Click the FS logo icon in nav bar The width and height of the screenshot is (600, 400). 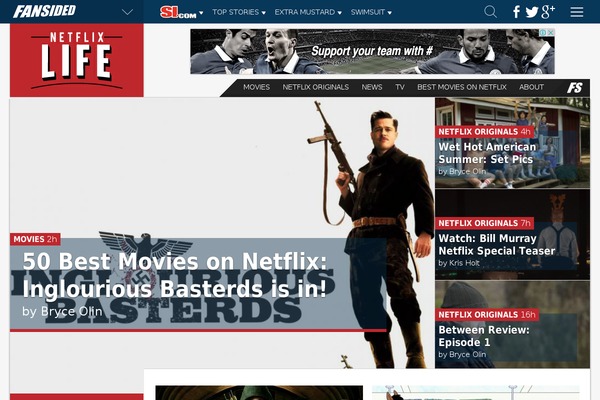[575, 88]
